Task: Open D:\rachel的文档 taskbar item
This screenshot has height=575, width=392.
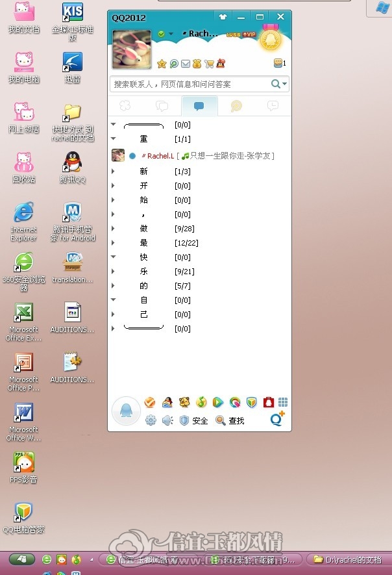Action: click(348, 559)
